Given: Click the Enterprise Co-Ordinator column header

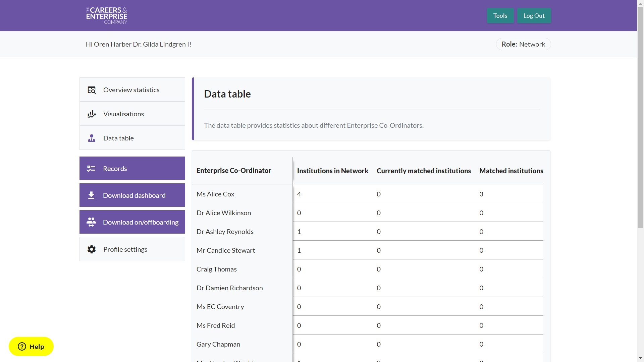Looking at the screenshot, I should click(x=234, y=171).
